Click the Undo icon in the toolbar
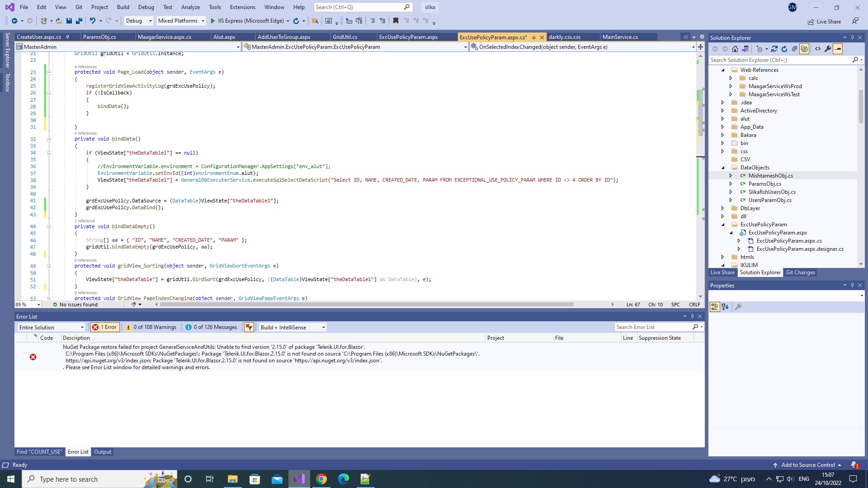Image resolution: width=868 pixels, height=488 pixels. click(x=94, y=21)
